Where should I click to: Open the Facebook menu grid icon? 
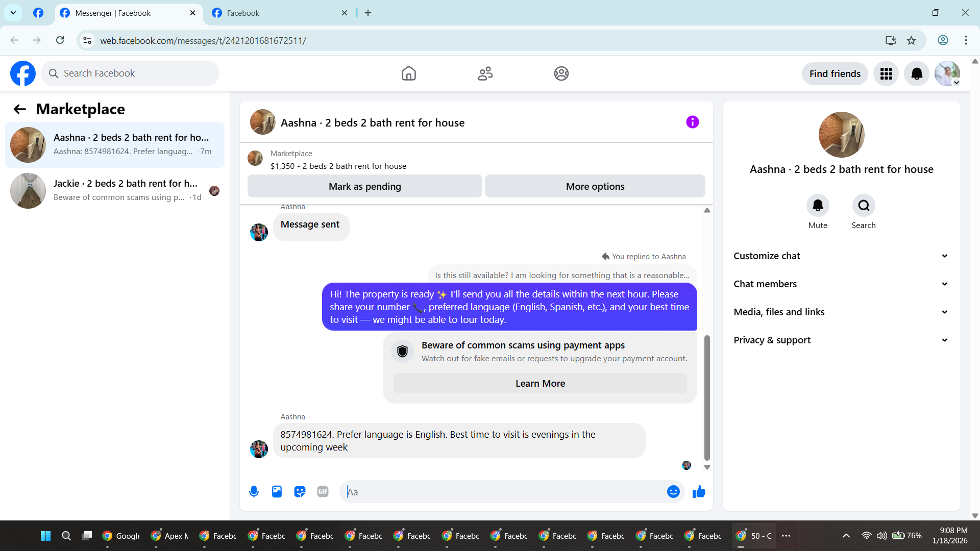point(886,74)
